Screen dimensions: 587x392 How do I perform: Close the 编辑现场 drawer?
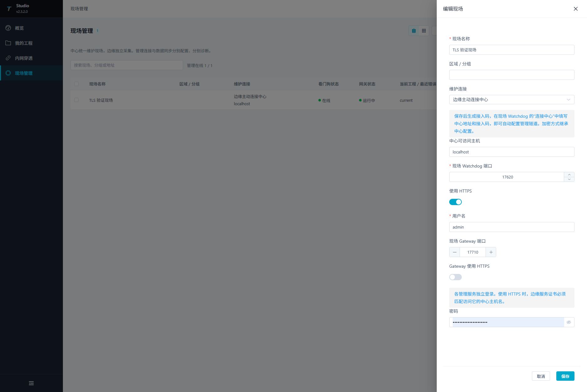pyautogui.click(x=575, y=9)
